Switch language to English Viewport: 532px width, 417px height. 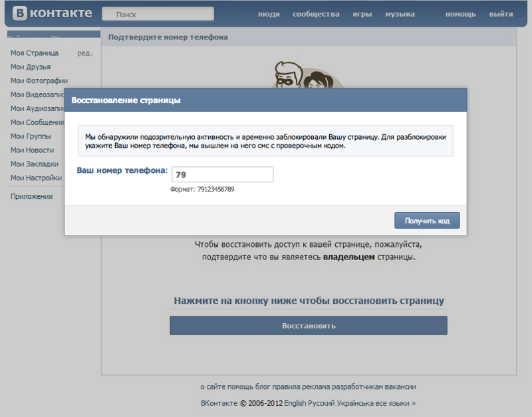click(295, 404)
